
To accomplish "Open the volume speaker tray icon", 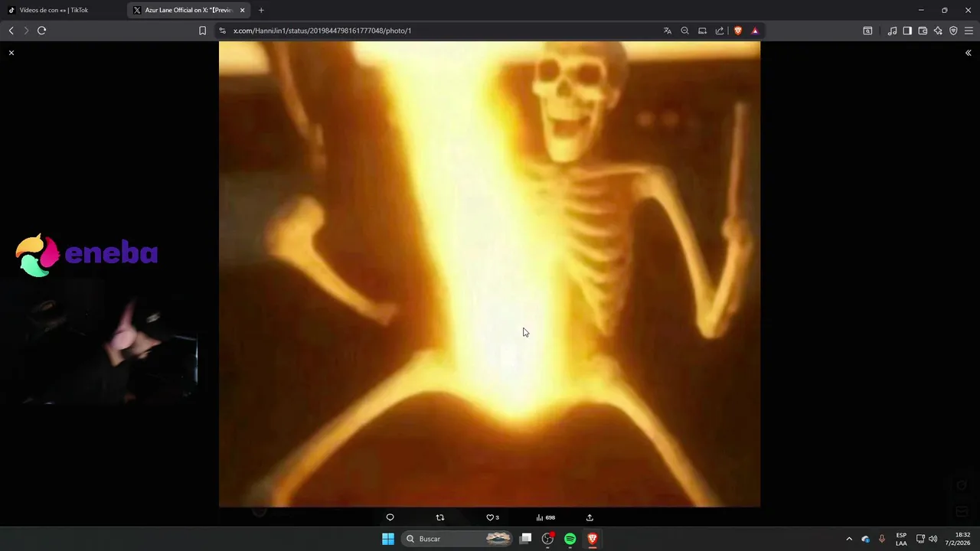I will click(933, 539).
